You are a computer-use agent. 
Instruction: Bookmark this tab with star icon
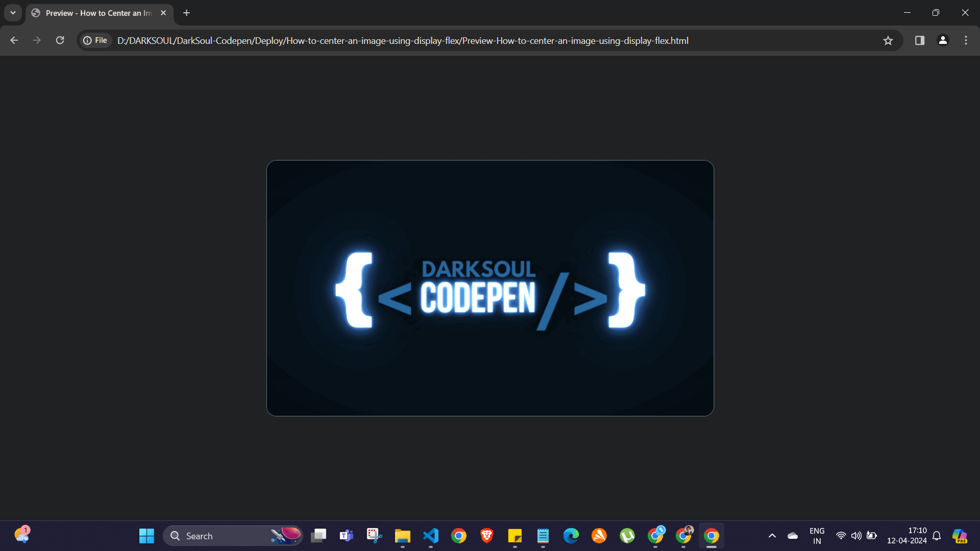point(888,40)
